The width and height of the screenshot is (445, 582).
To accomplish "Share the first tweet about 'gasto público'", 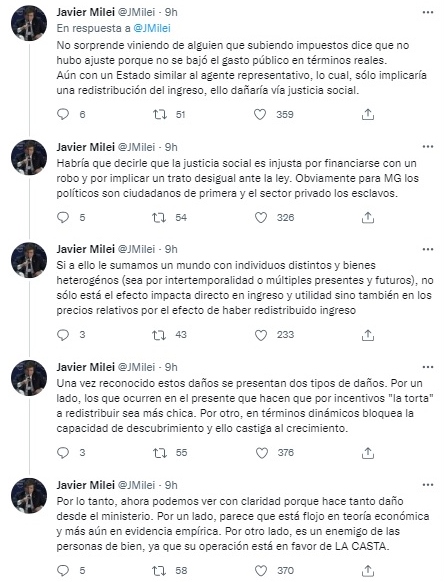I will (367, 115).
